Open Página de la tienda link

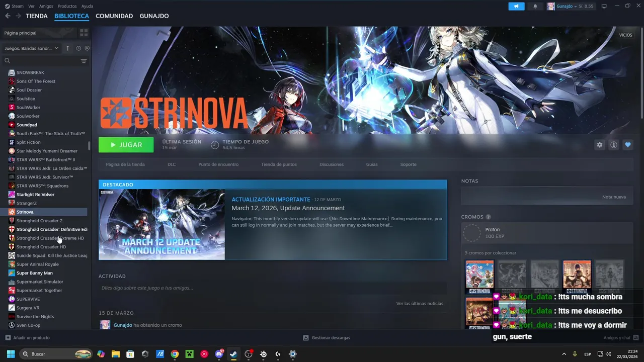(125, 164)
